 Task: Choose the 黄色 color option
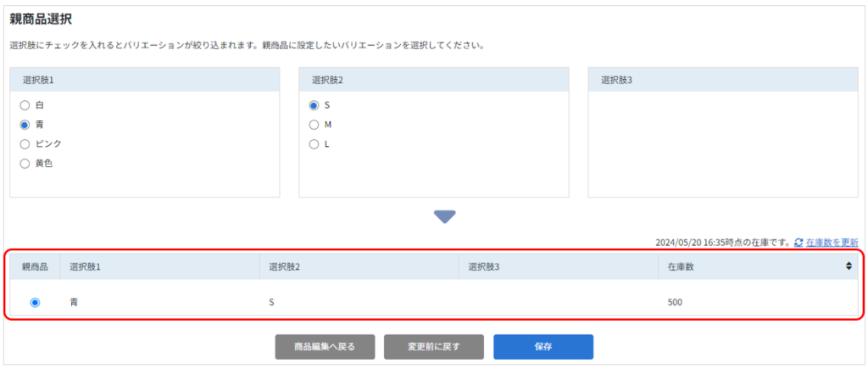(25, 164)
